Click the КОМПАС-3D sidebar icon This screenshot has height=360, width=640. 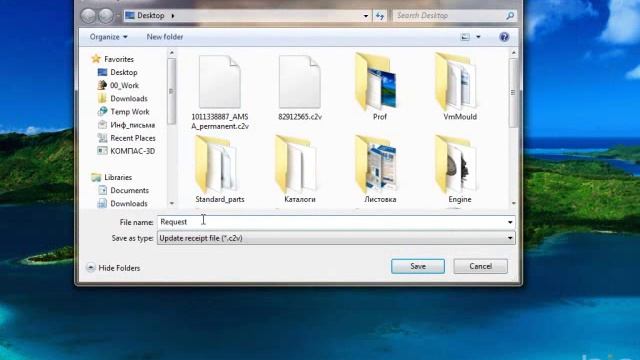pyautogui.click(x=102, y=151)
